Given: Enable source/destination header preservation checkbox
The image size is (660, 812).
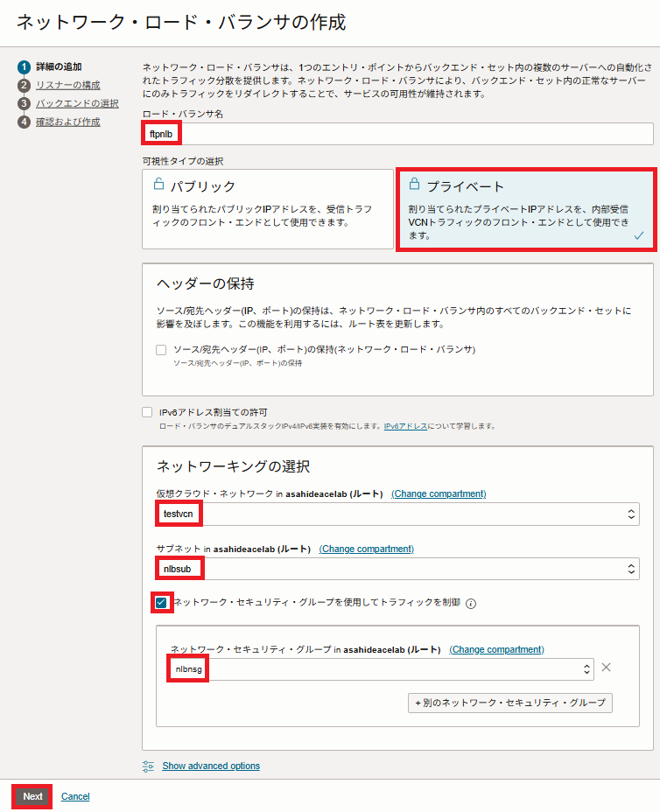Looking at the screenshot, I should point(161,350).
